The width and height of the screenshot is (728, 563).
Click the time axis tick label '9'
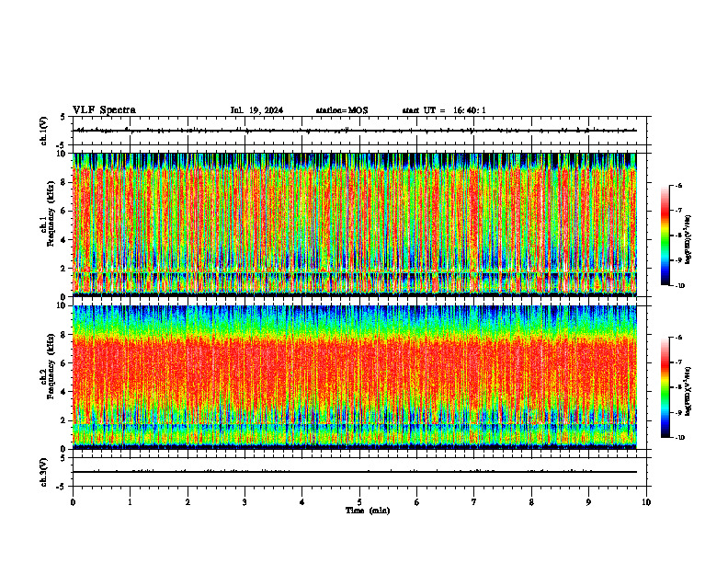(588, 502)
